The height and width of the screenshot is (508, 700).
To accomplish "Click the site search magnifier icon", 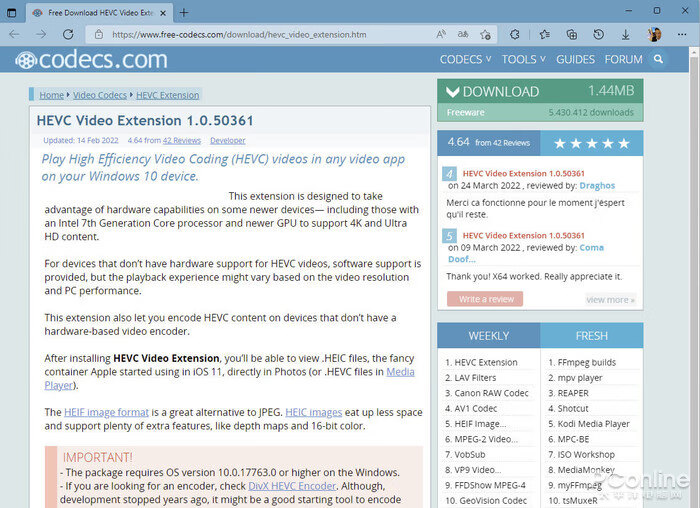I will pos(658,59).
